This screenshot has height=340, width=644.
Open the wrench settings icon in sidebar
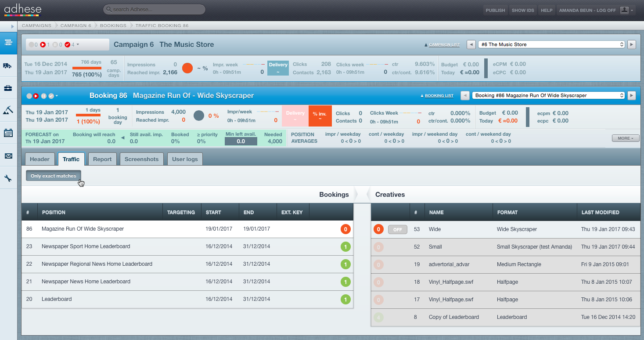(x=8, y=178)
